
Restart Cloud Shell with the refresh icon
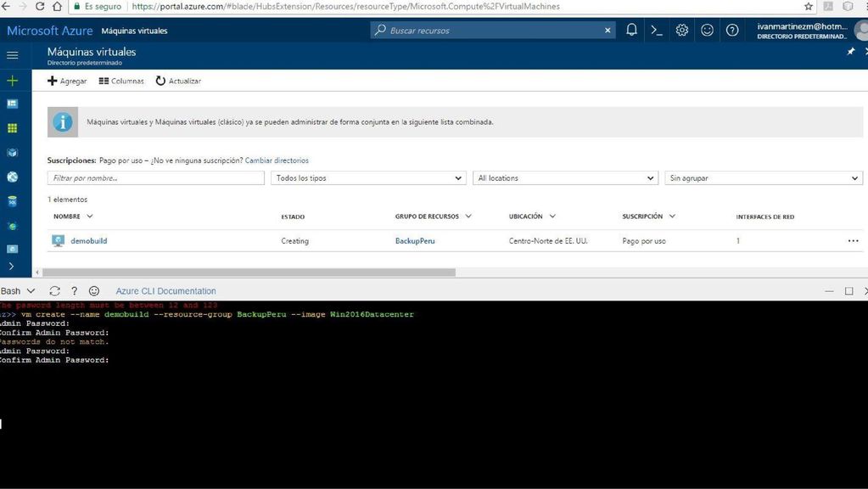point(54,290)
